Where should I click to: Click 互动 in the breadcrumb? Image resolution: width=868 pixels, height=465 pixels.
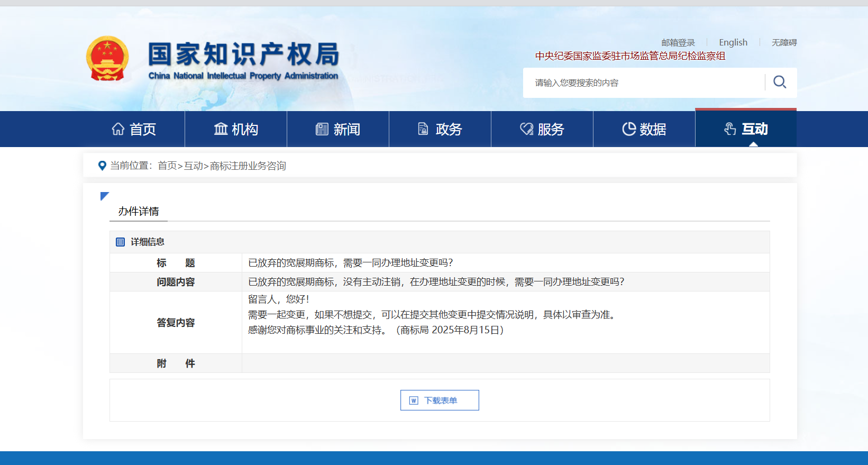pyautogui.click(x=193, y=166)
